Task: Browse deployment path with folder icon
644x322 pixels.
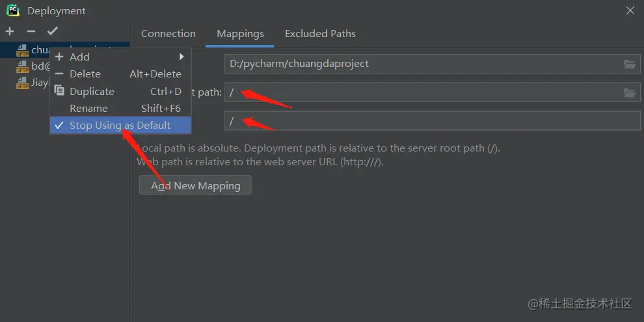Action: pos(629,93)
